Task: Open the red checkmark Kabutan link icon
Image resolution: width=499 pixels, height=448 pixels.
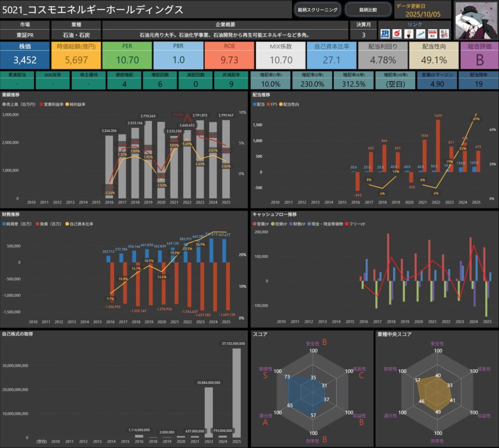Action: point(397,34)
